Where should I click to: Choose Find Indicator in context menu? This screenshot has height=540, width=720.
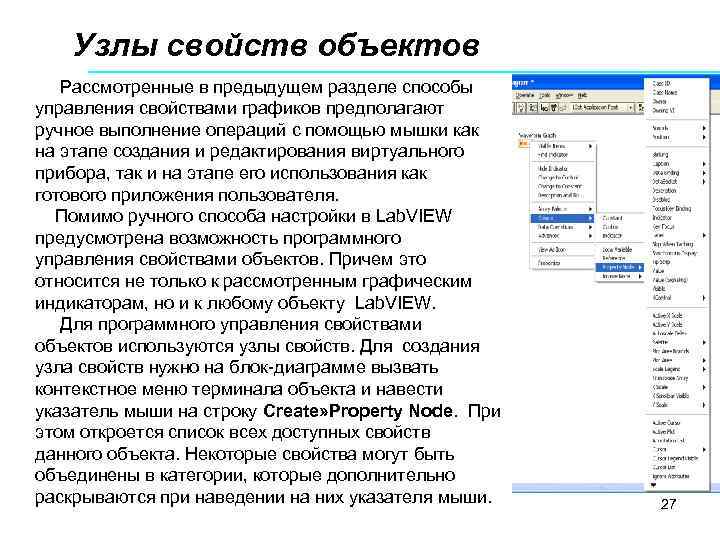[553, 155]
